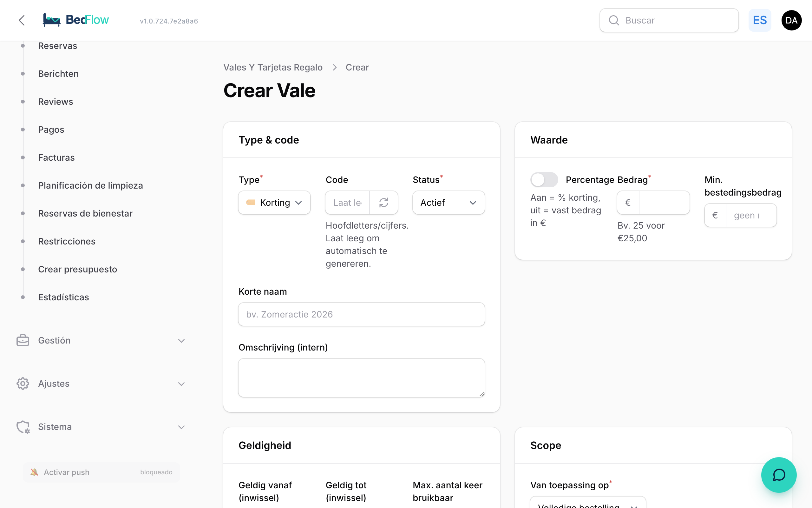The width and height of the screenshot is (812, 508).
Task: Click the Vales Y Tarjetas Regalo breadcrumb
Action: pyautogui.click(x=273, y=67)
